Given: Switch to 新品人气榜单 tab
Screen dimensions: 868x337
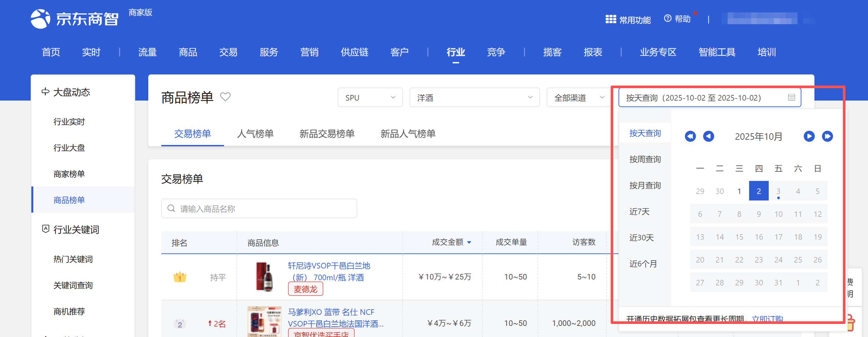Looking at the screenshot, I should tap(408, 134).
